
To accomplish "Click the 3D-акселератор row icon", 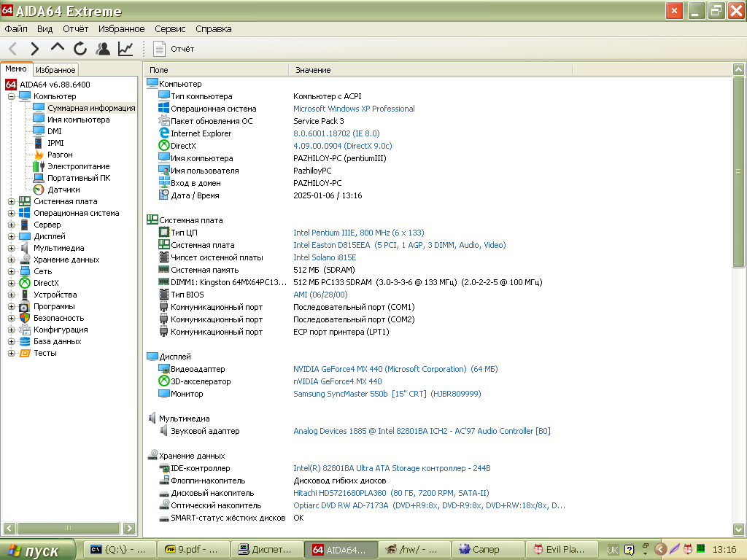I will (x=164, y=381).
